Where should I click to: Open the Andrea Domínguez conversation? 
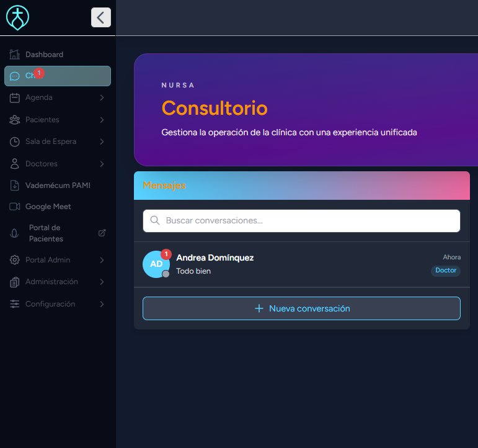point(279,264)
